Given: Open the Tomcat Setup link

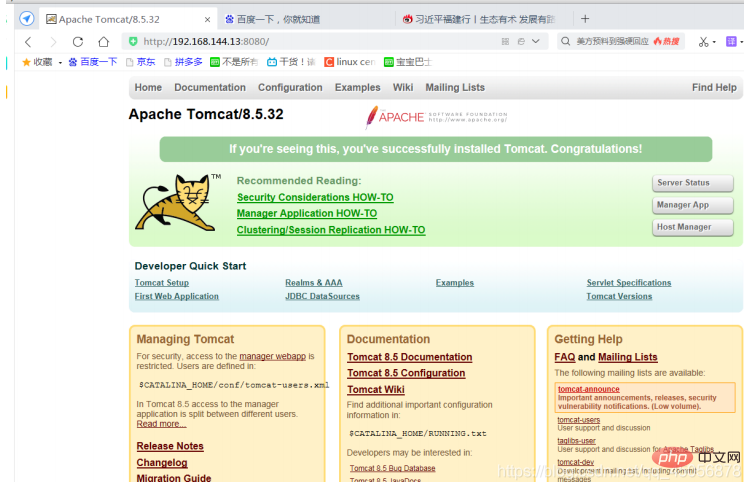Looking at the screenshot, I should pos(162,283).
